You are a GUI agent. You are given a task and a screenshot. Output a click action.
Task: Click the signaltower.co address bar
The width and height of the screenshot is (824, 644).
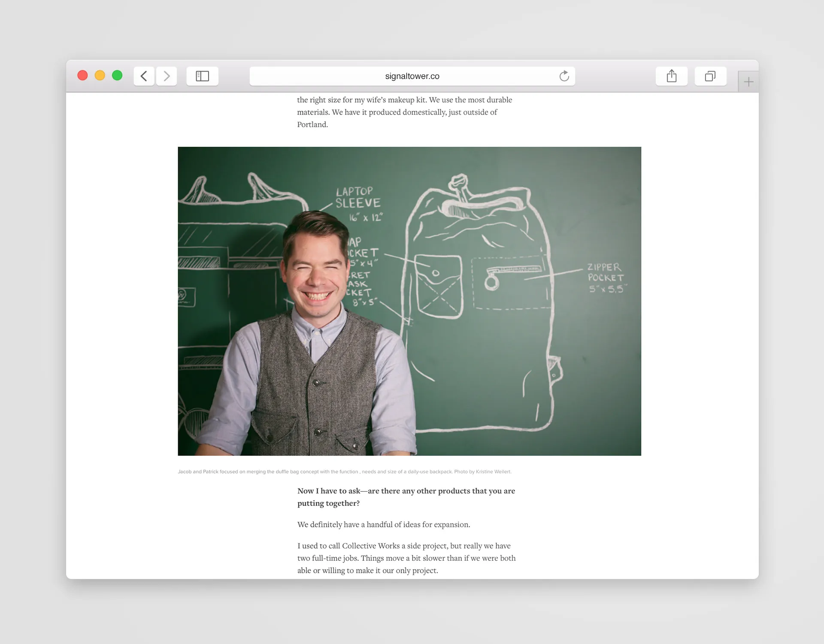coord(412,76)
